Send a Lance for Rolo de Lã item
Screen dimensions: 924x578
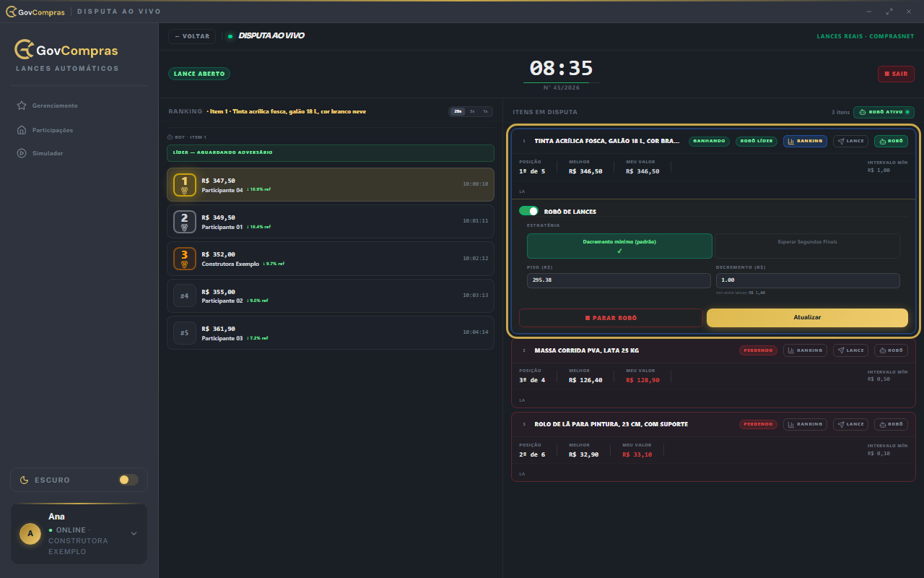(x=850, y=424)
